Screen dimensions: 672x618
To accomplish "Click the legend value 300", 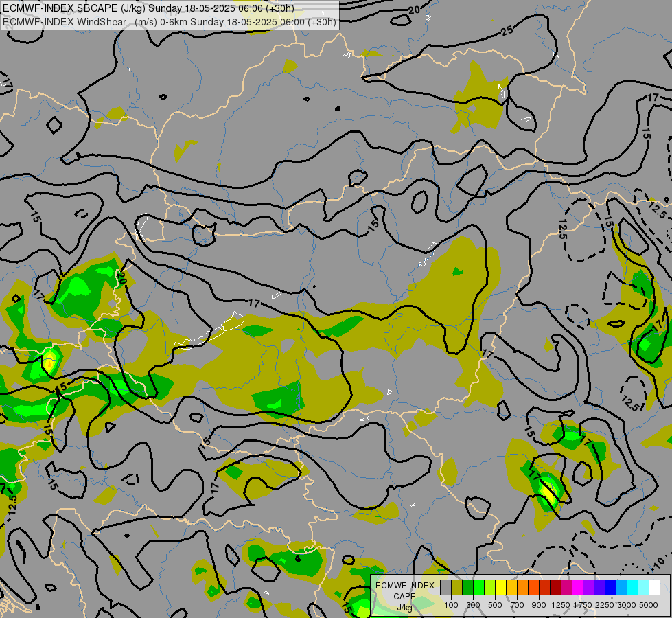I will click(x=473, y=605).
